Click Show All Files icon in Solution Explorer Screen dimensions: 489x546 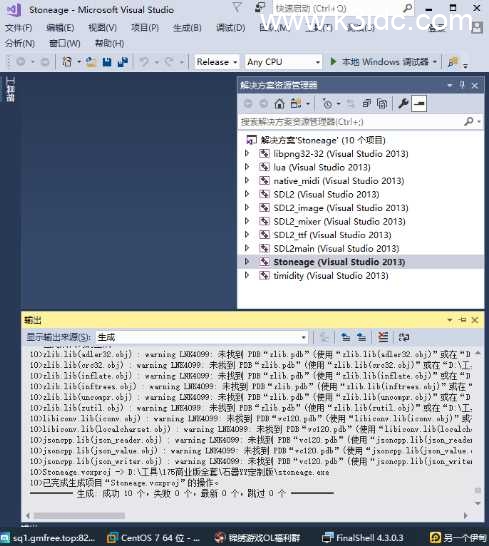coord(382,104)
